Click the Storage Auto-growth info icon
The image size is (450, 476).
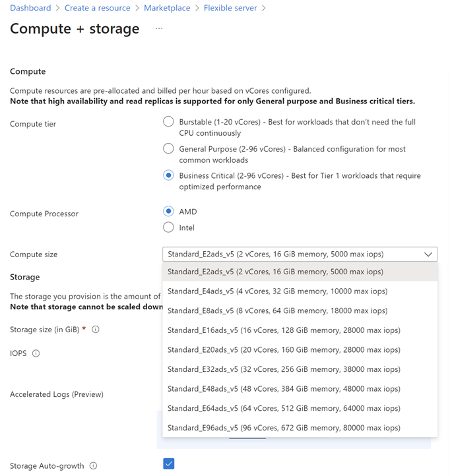coord(94,466)
